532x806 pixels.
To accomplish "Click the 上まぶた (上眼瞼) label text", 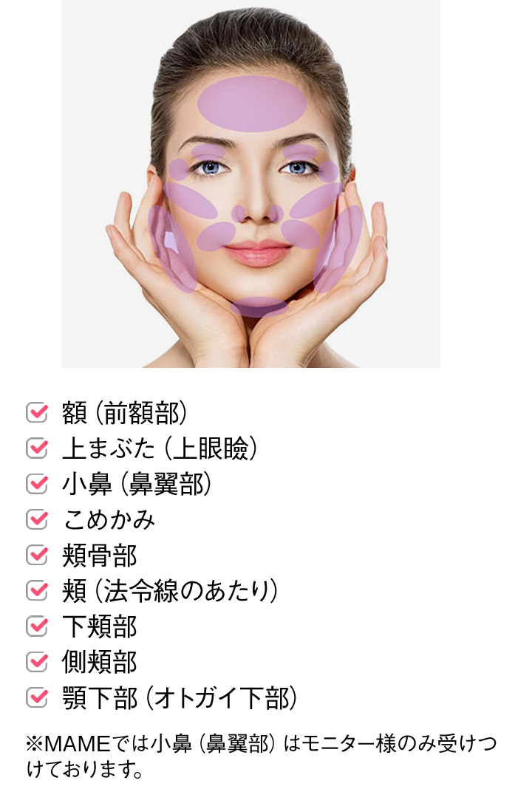I will [x=160, y=448].
